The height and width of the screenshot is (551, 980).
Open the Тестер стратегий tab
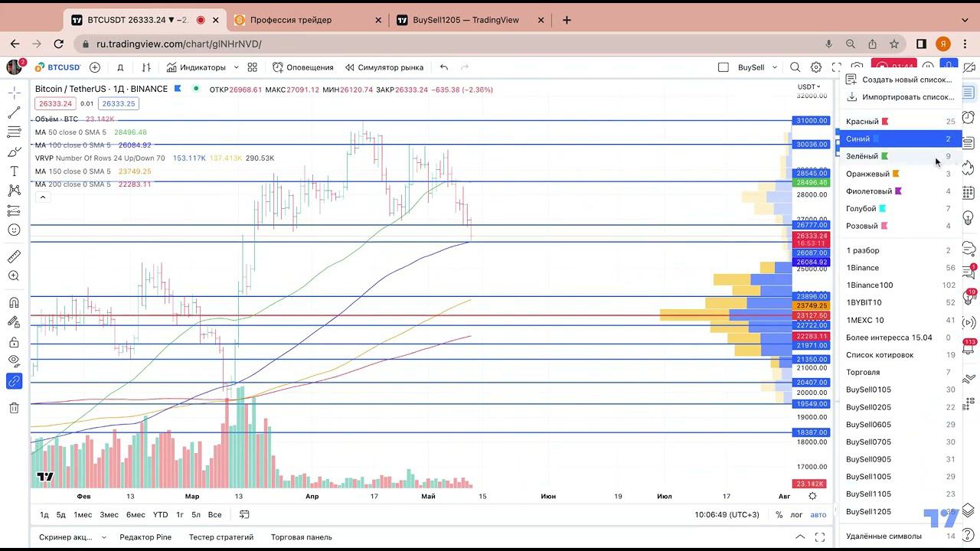coord(222,537)
